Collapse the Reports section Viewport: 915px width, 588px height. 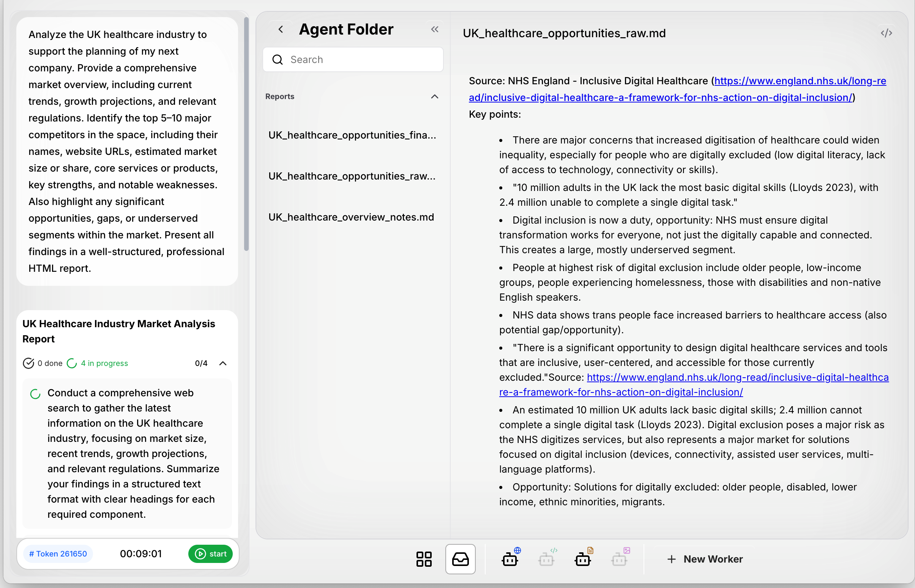tap(435, 96)
